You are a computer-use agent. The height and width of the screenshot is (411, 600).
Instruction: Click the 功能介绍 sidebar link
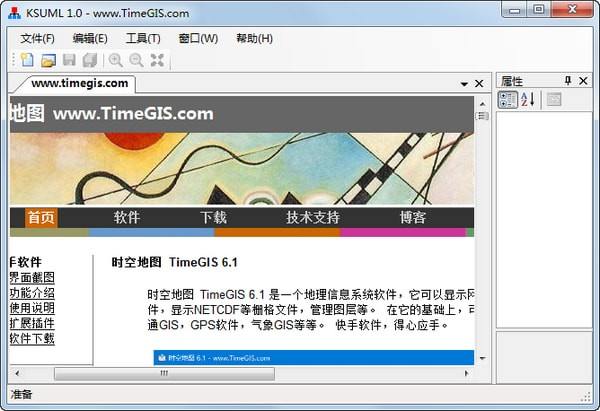click(x=32, y=293)
